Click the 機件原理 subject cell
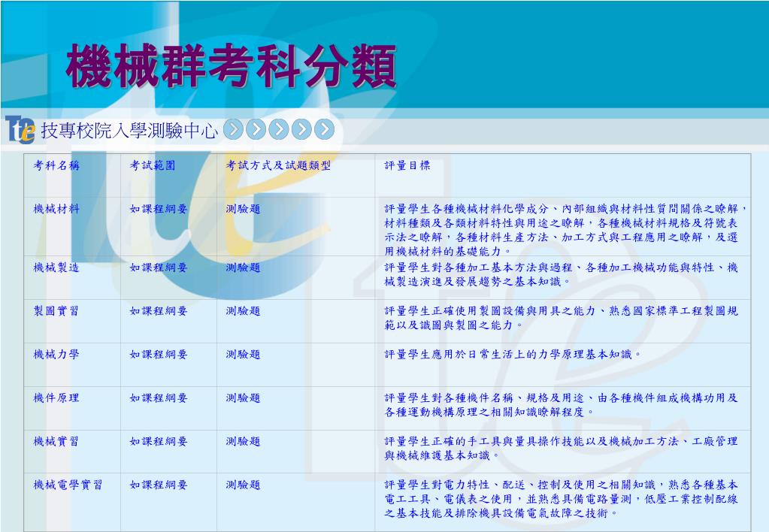The height and width of the screenshot is (532, 769). pos(56,397)
